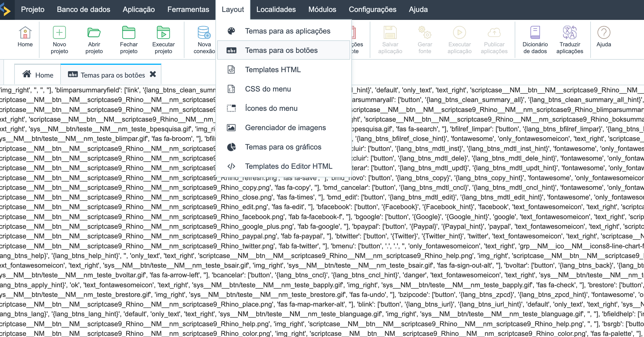Open the Ajuda menu in menu bar
This screenshot has height=337, width=644.
(x=418, y=9)
